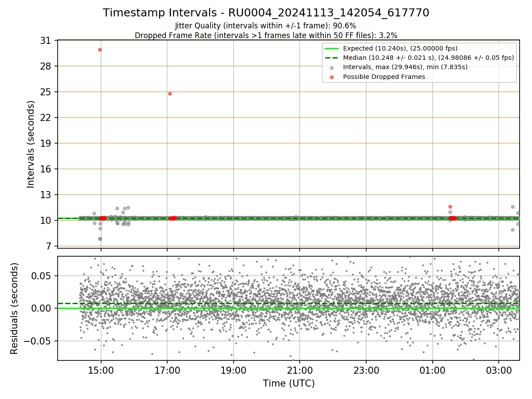
Task: Click the 'Intervals (seconds)' y-axis label
Action: tap(31, 144)
